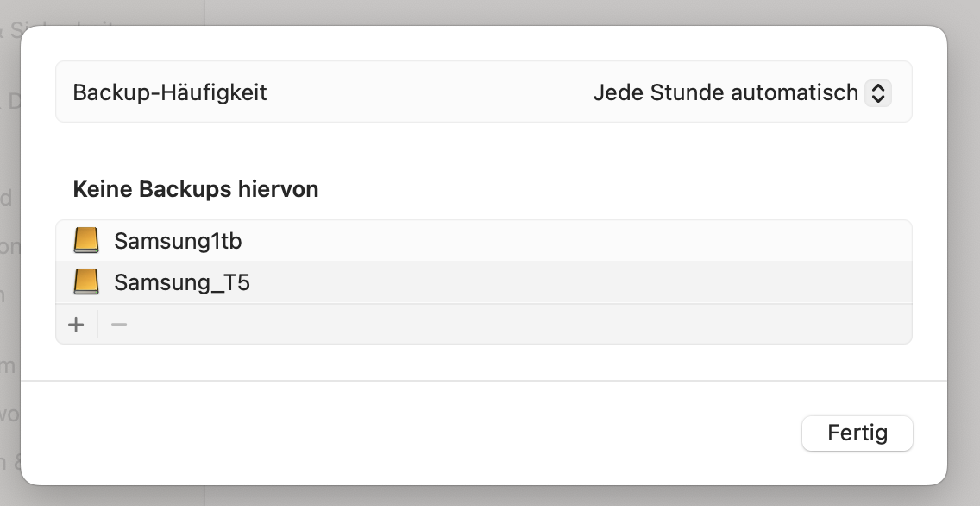Click the Samsung_T5 drive icon
The width and height of the screenshot is (980, 506).
[x=86, y=282]
